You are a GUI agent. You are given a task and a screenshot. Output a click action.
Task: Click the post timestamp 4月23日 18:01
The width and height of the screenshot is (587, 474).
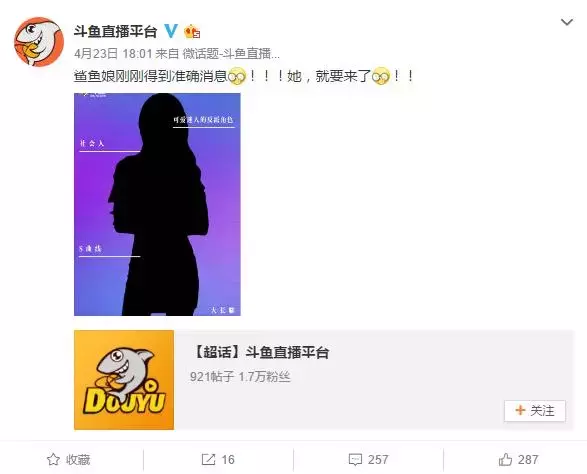113,54
